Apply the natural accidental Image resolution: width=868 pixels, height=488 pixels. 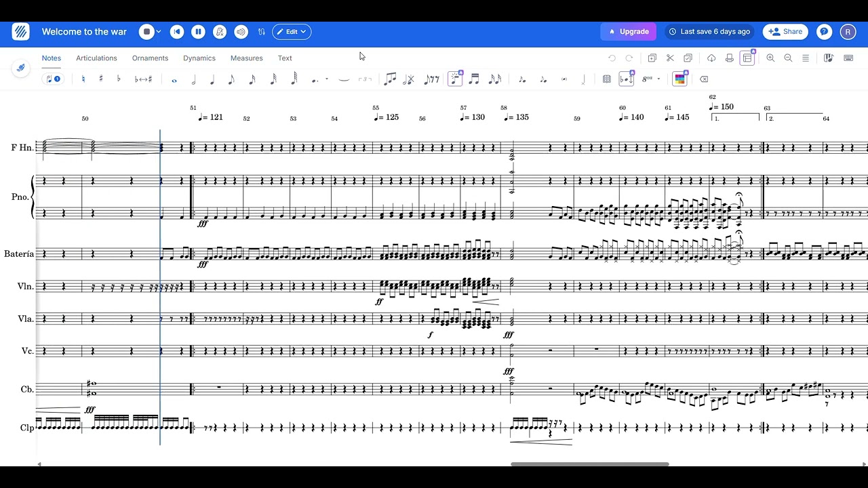(83, 79)
